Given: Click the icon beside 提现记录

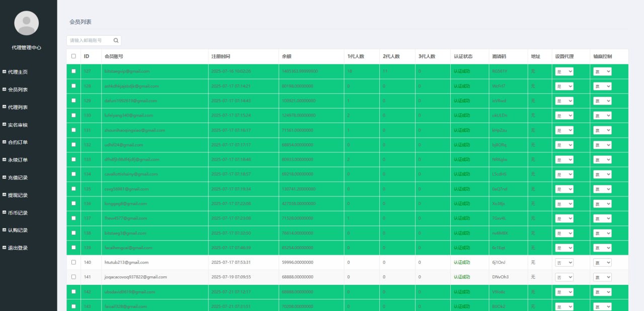Looking at the screenshot, I should tap(5, 195).
